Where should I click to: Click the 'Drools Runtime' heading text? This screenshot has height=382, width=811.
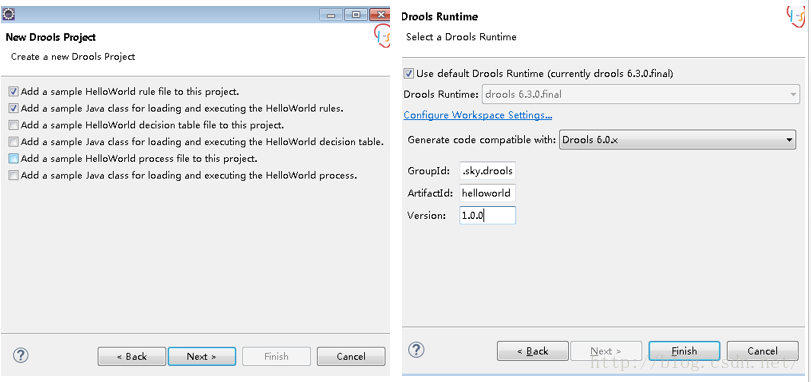tap(440, 17)
